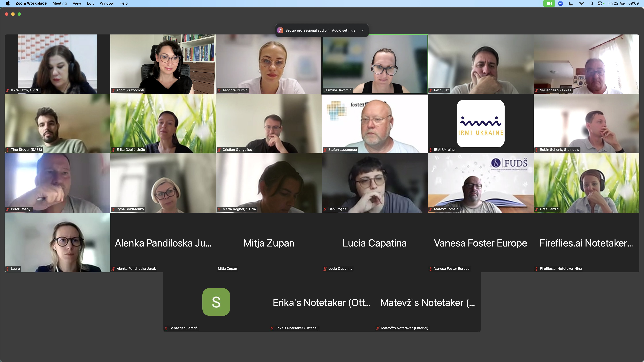Select the IRMI Ukraine participant tile
644x362 pixels.
coord(481,124)
